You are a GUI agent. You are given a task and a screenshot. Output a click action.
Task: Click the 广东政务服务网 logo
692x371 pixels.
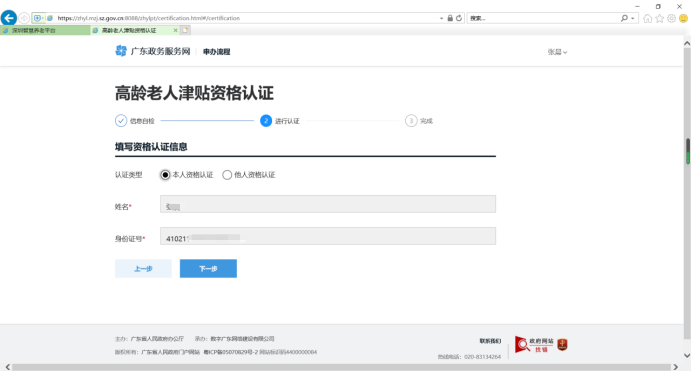coord(121,51)
